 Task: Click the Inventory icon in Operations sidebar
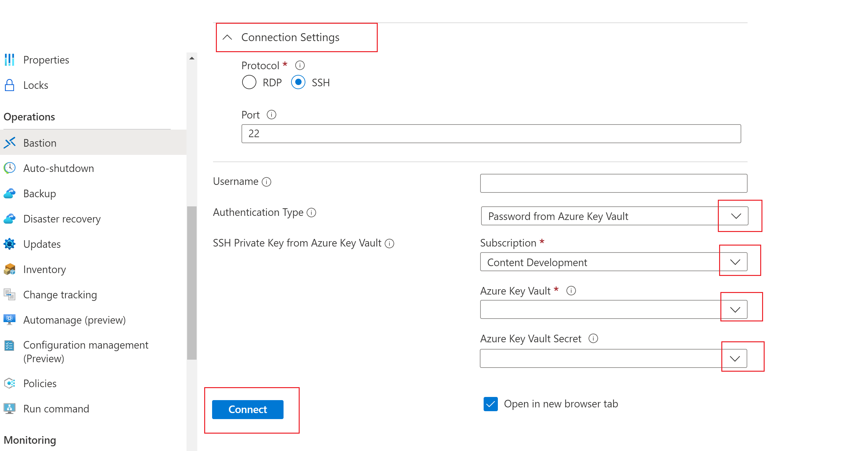coord(10,269)
